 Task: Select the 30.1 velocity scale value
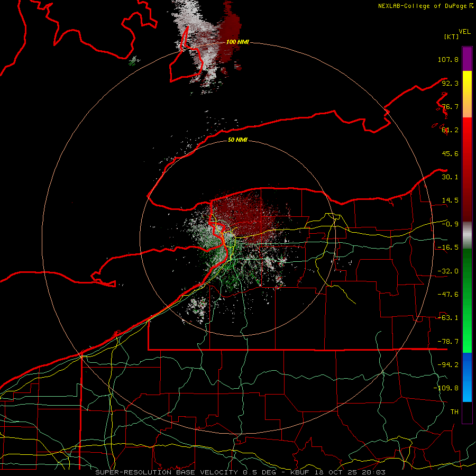click(450, 177)
